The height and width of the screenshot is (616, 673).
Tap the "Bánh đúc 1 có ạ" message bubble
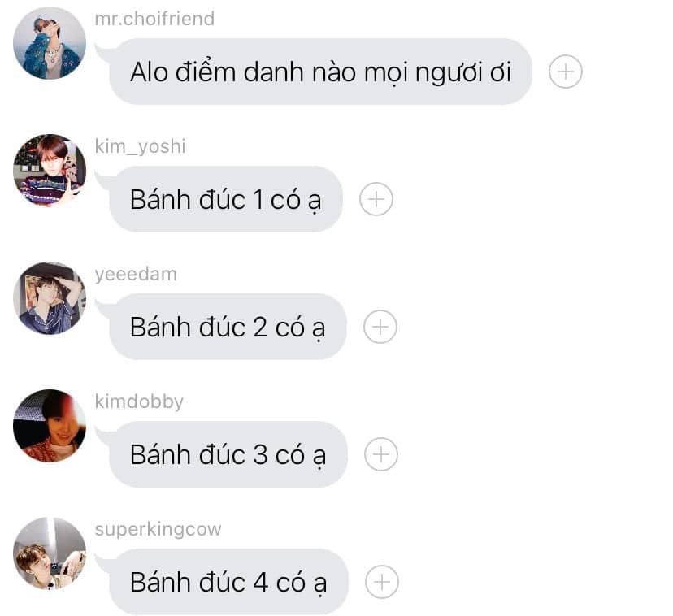coord(226,199)
